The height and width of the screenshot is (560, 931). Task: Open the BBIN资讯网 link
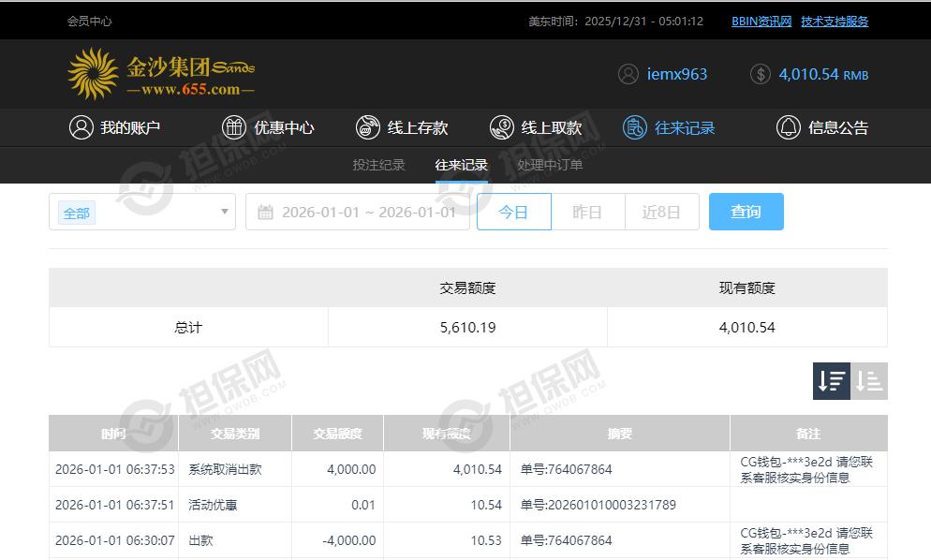pyautogui.click(x=761, y=21)
